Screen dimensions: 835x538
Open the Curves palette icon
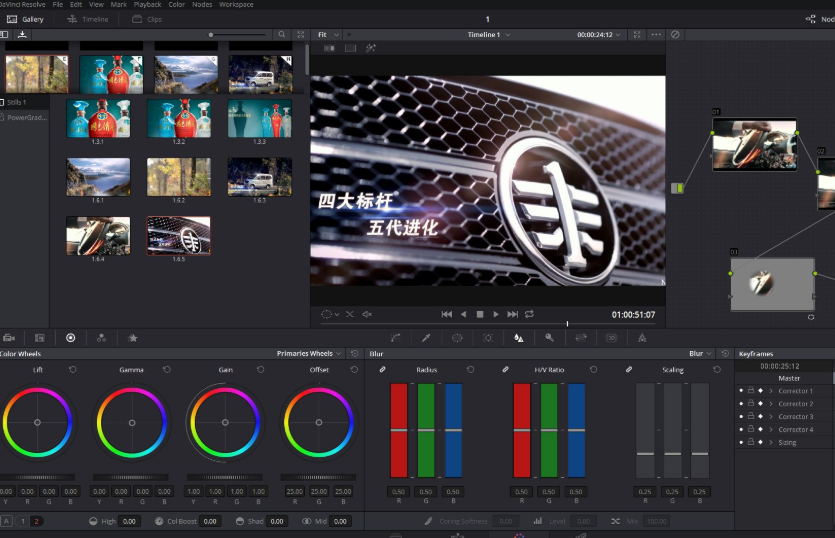[x=396, y=338]
